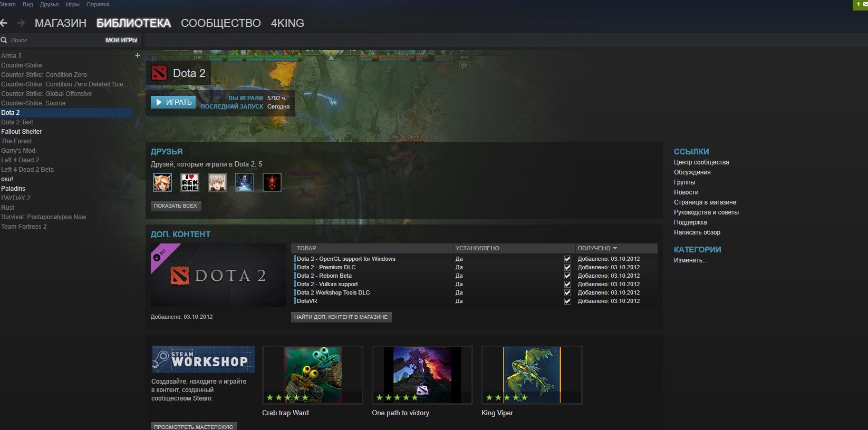This screenshot has width=868, height=430.
Task: Open the Steam menu
Action: click(x=8, y=4)
